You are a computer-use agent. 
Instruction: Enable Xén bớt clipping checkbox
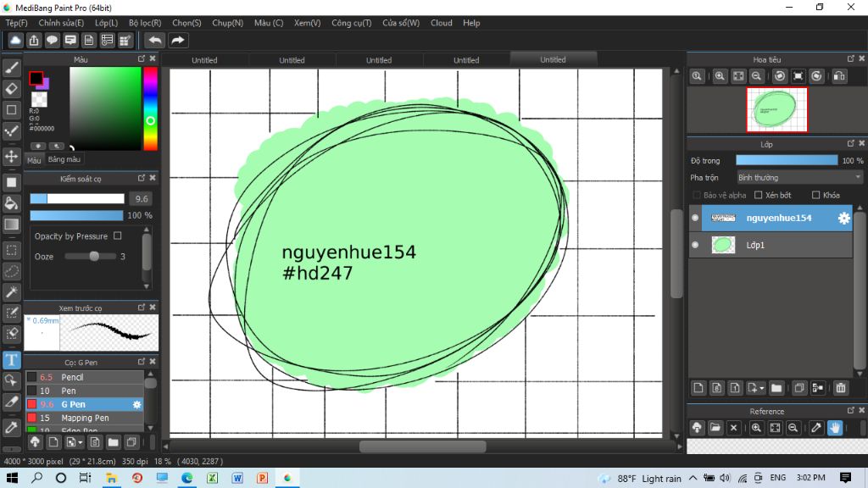tap(759, 195)
